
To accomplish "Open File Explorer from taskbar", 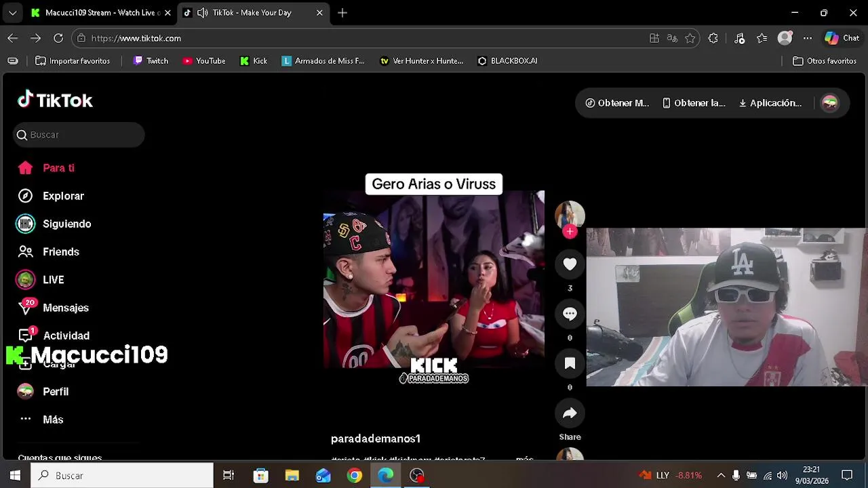I will point(292,476).
